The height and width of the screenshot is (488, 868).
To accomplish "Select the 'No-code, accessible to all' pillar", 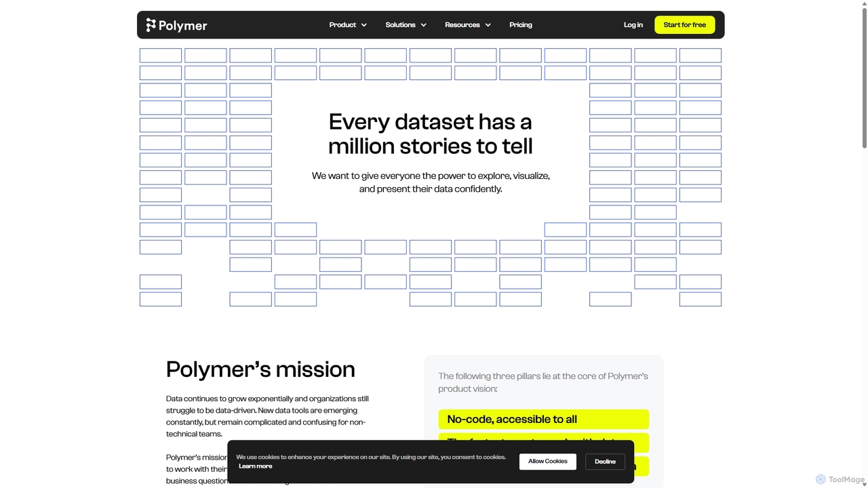I will tap(543, 419).
